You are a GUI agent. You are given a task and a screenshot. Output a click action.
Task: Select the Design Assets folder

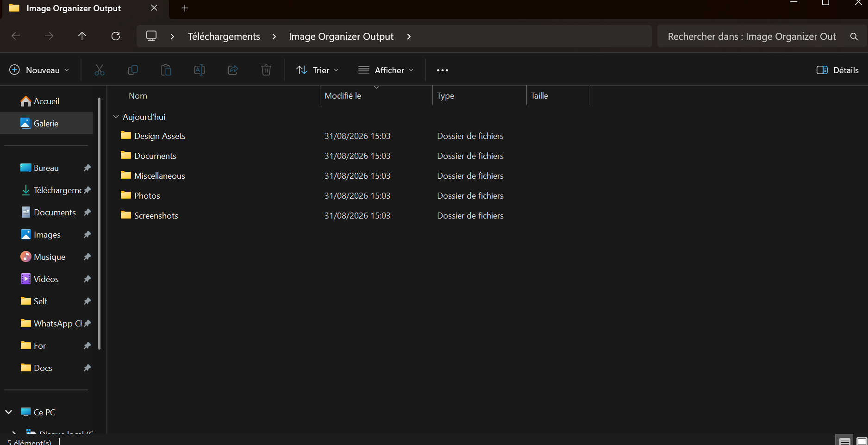tap(160, 136)
